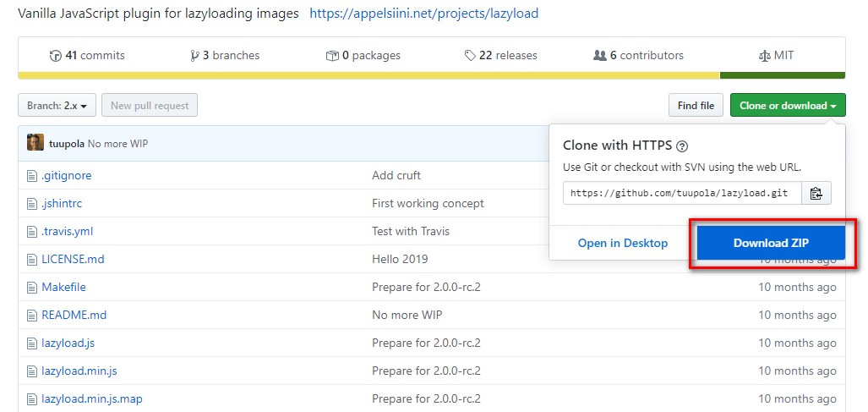Open the latest commit message 'No more WIP'
The height and width of the screenshot is (412, 868).
pos(117,144)
